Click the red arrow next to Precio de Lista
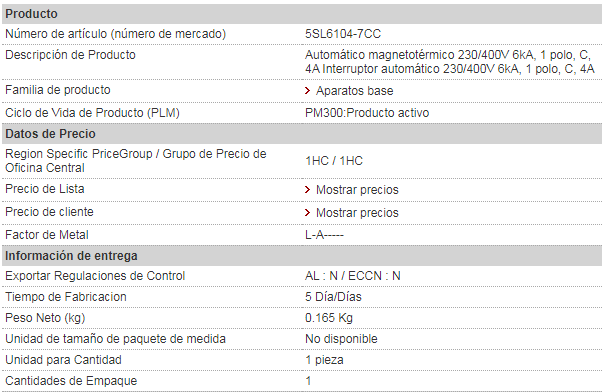The height and width of the screenshot is (392, 604). tap(307, 189)
